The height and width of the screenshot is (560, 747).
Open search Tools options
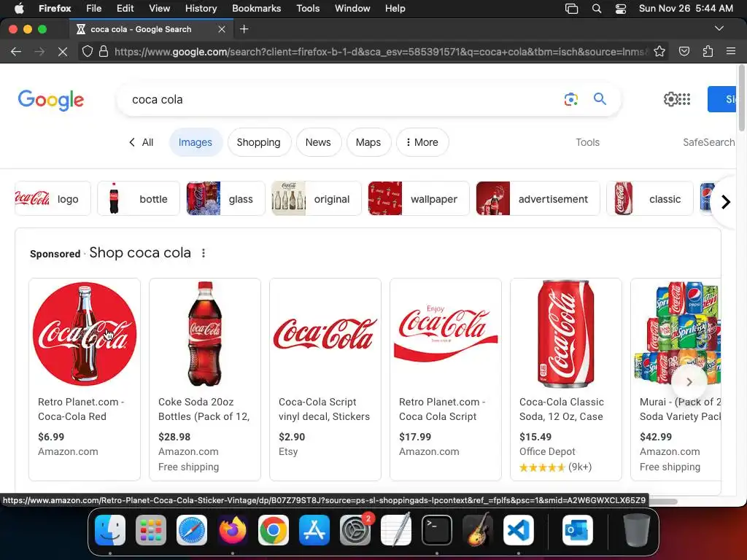coord(587,142)
